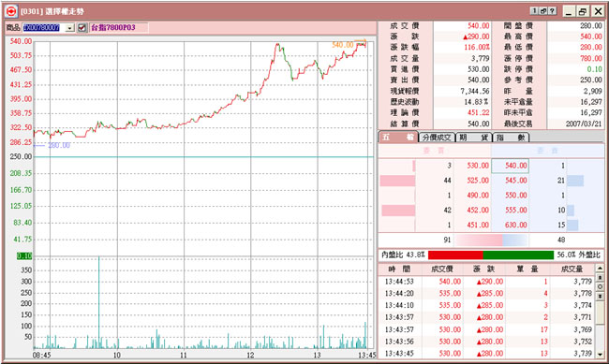This screenshot has height=364, width=609.
Task: Switch to the 期貨 tab
Action: 474,138
